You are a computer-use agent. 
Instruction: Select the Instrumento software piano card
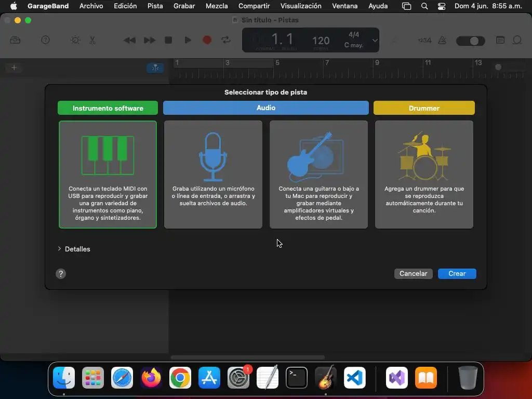[x=108, y=175]
